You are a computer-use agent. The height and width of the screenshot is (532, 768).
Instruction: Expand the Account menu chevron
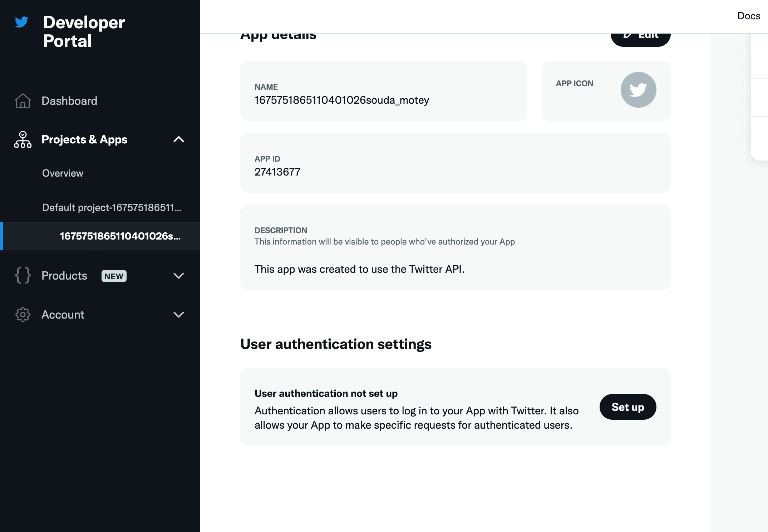point(179,315)
